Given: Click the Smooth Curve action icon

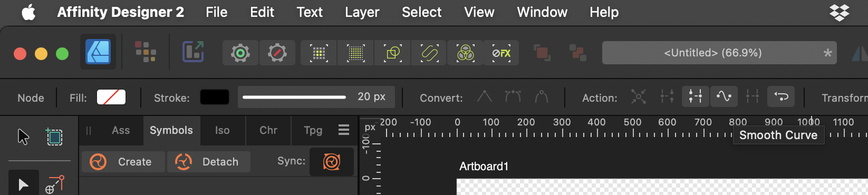Looking at the screenshot, I should [x=724, y=96].
